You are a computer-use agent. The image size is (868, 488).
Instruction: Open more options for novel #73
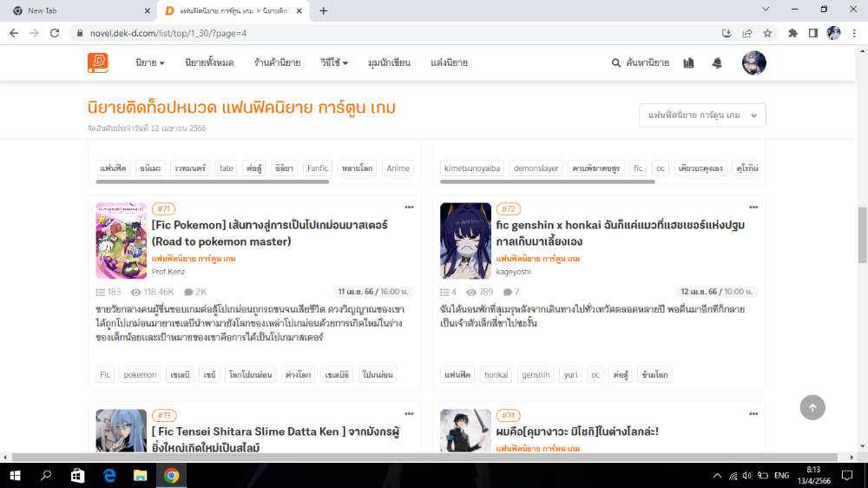[409, 414]
